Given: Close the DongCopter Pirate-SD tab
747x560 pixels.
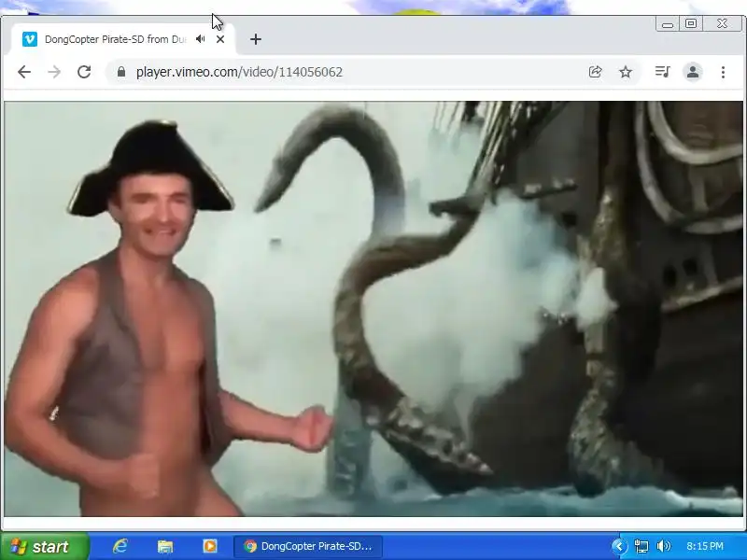Looking at the screenshot, I should click(x=220, y=39).
